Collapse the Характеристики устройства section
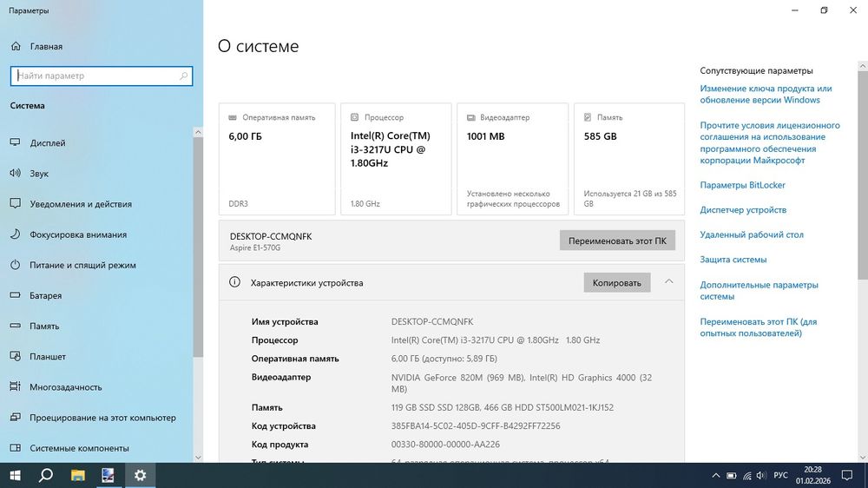The image size is (868, 488). [668, 282]
